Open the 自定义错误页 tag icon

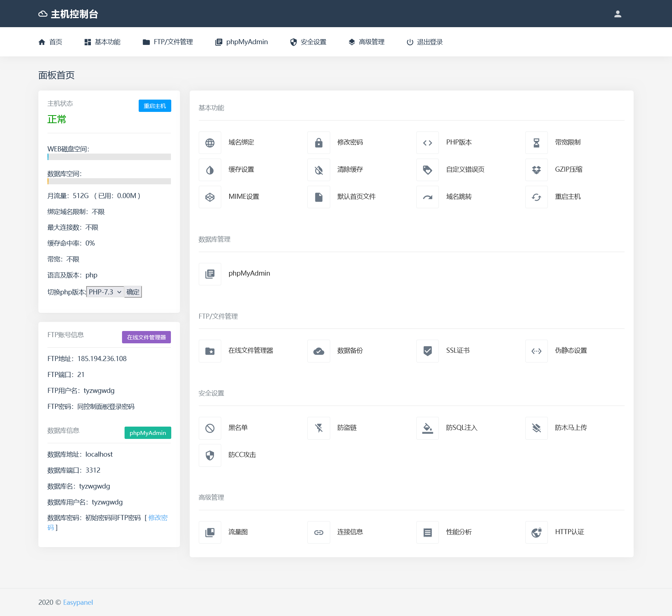coord(428,170)
